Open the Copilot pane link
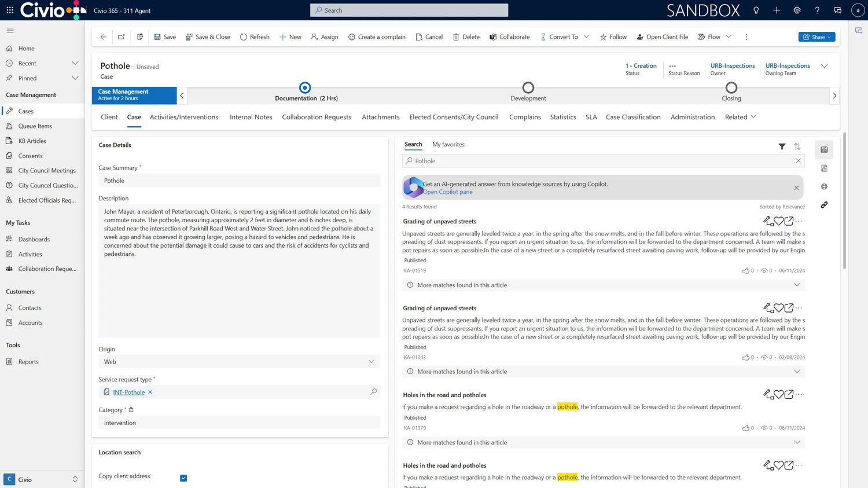Screen dimensions: 868x488 [x=447, y=192]
